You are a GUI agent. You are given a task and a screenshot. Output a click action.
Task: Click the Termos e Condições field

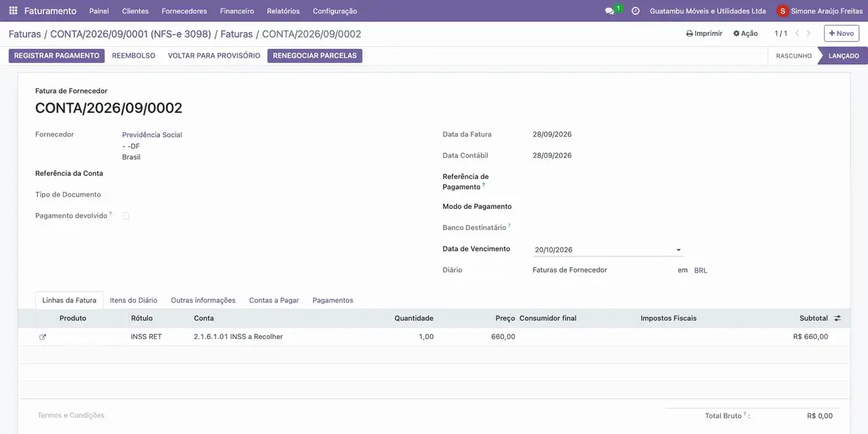click(71, 415)
